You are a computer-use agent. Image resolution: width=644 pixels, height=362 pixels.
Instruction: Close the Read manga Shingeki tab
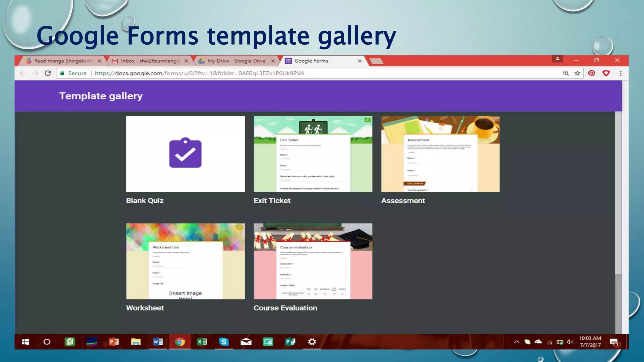pos(100,61)
